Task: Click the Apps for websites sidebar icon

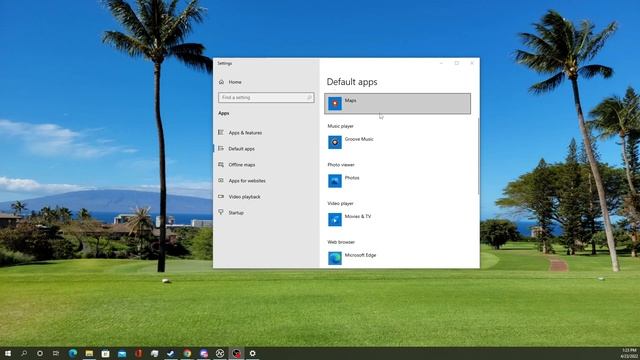Action: pos(221,180)
